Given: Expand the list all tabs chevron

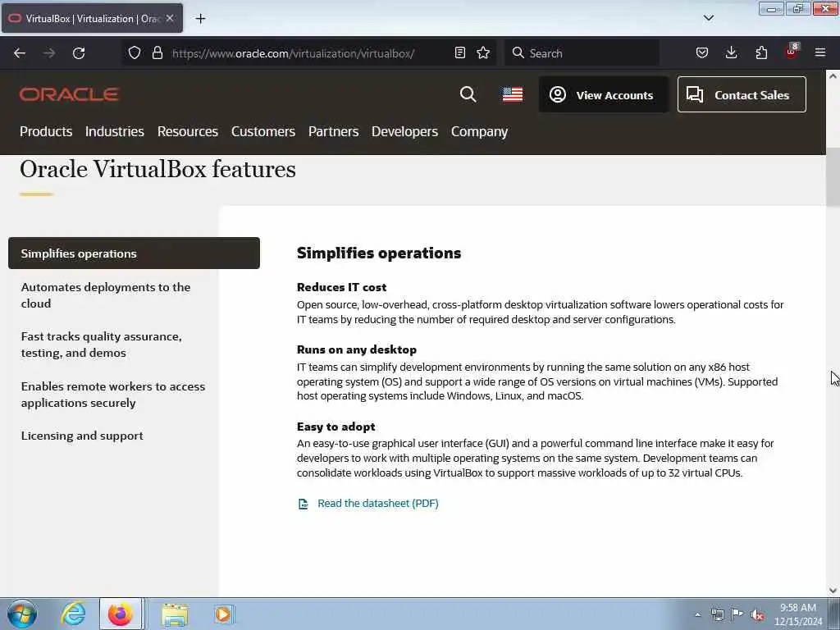Looking at the screenshot, I should [x=708, y=18].
